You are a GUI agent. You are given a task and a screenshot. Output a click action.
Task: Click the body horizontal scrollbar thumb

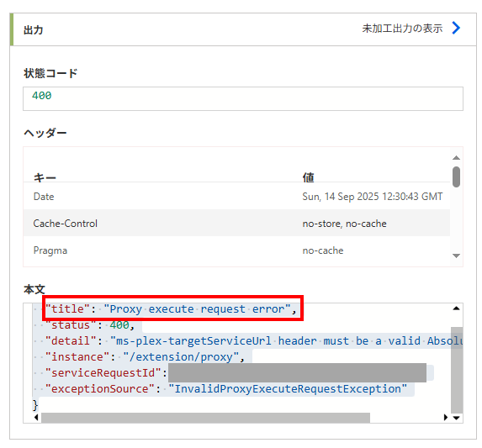(x=205, y=418)
